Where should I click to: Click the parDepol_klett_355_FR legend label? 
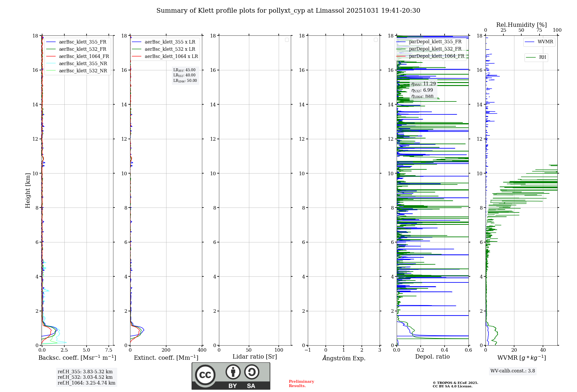pyautogui.click(x=435, y=42)
